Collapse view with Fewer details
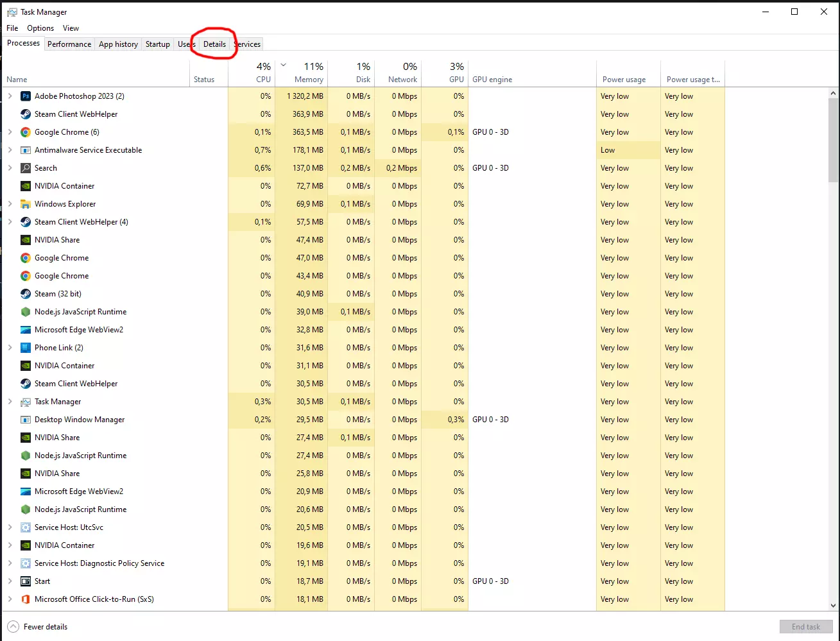This screenshot has width=840, height=641. point(37,627)
